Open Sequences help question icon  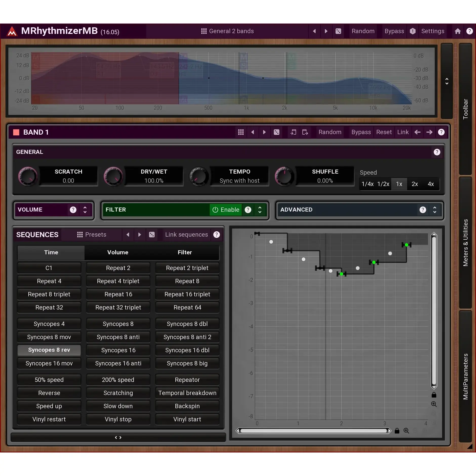[217, 235]
